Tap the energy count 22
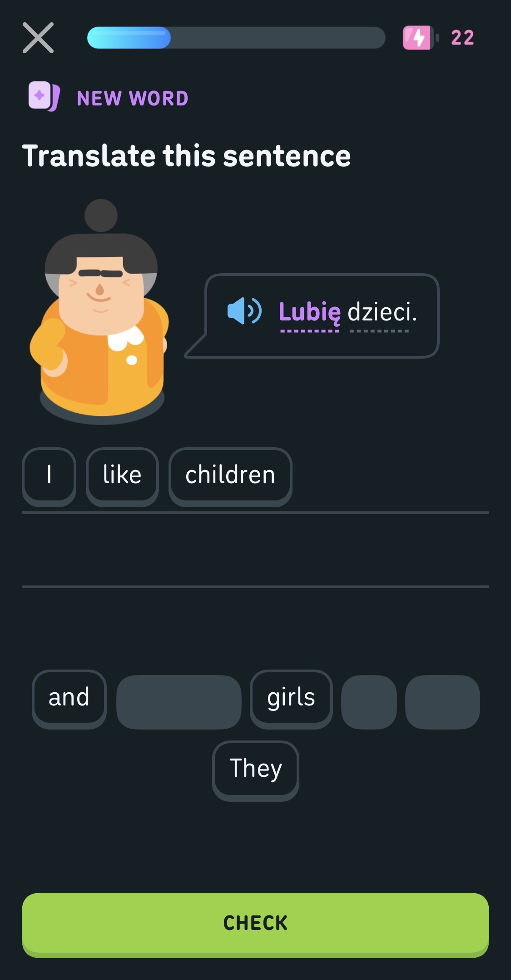 [x=462, y=38]
